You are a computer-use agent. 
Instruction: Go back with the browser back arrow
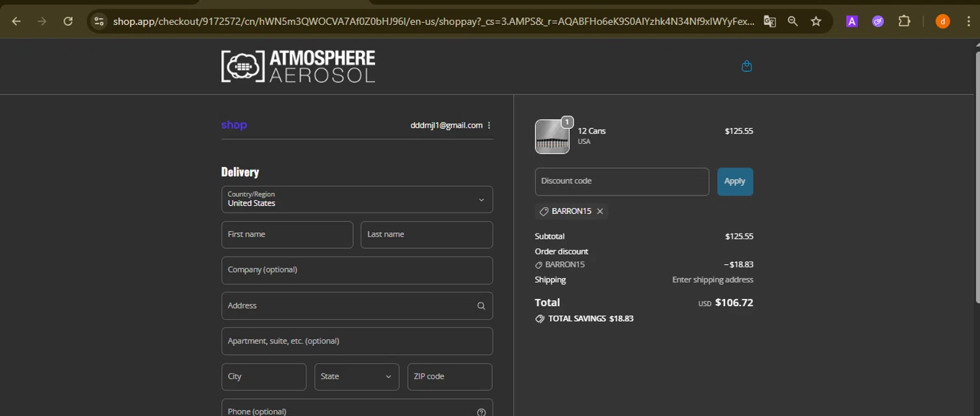pyautogui.click(x=16, y=22)
